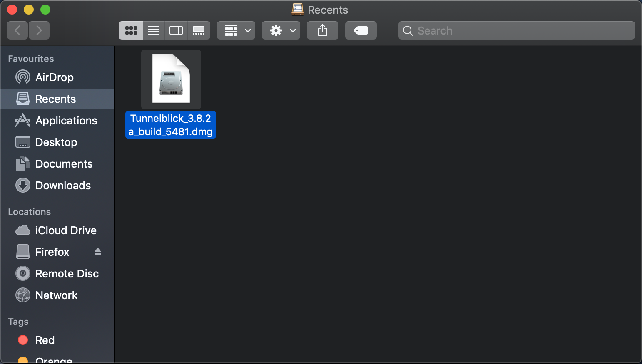Close the Finder window
This screenshot has width=642, height=364.
pyautogui.click(x=12, y=10)
